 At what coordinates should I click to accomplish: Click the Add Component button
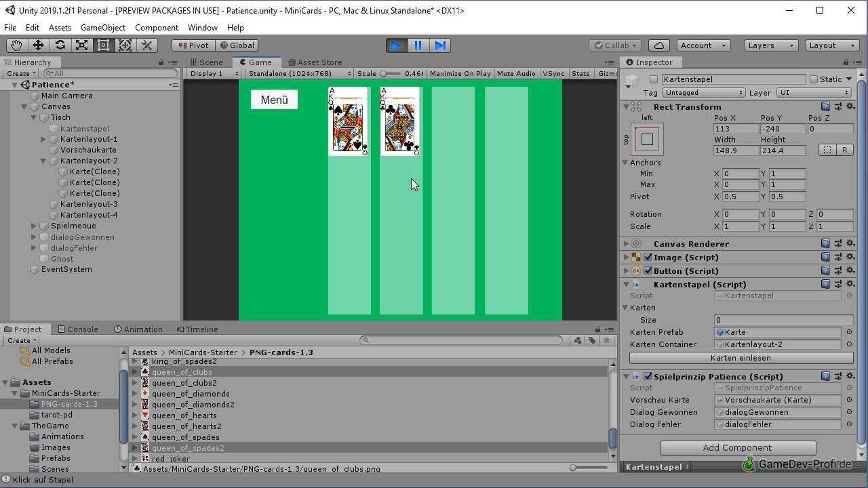[x=738, y=448]
